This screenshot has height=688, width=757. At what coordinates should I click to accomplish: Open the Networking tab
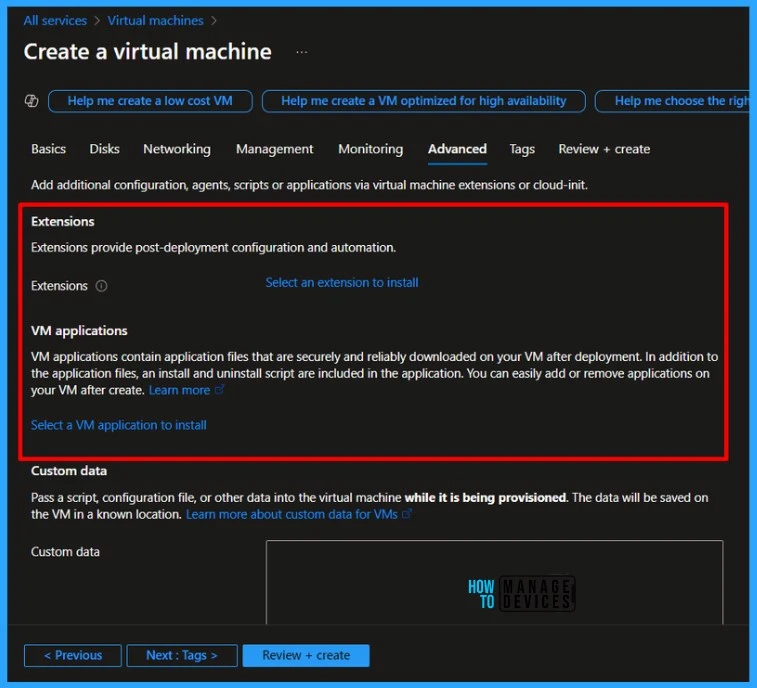(177, 149)
